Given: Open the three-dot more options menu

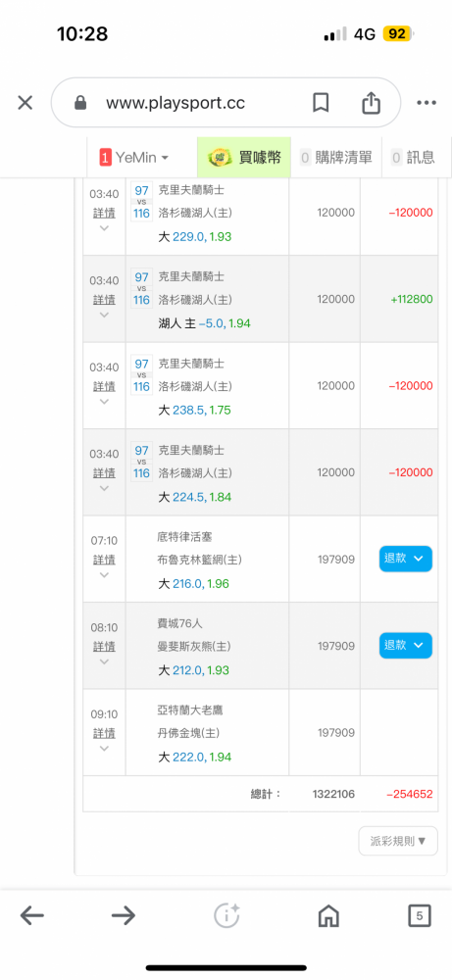Looking at the screenshot, I should 427,103.
